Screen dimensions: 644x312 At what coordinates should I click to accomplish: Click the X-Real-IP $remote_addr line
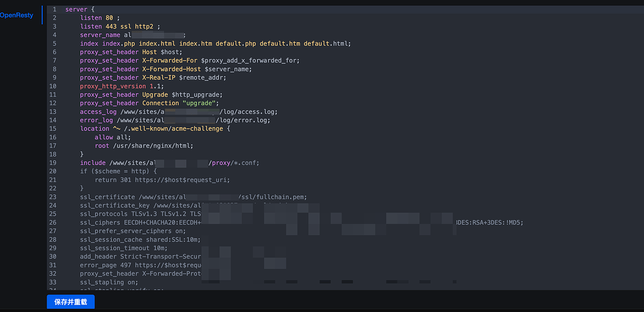pos(157,78)
